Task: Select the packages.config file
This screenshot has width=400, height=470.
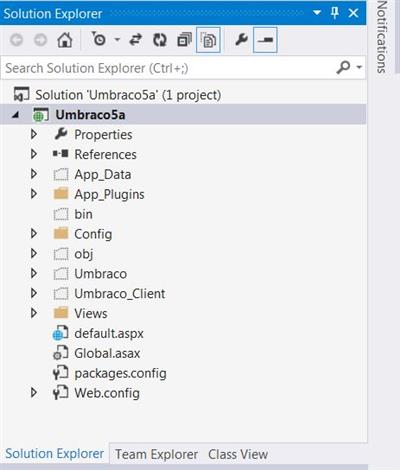Action: (x=120, y=373)
